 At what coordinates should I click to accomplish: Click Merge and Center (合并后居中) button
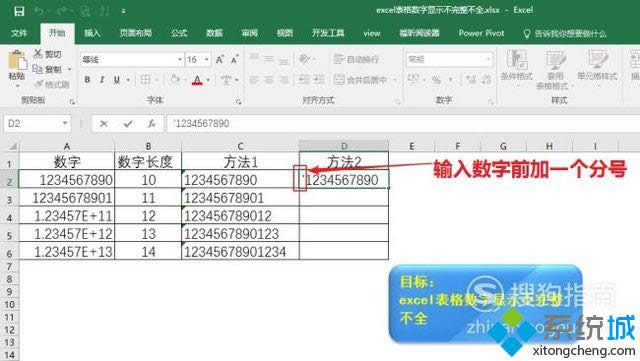361,80
